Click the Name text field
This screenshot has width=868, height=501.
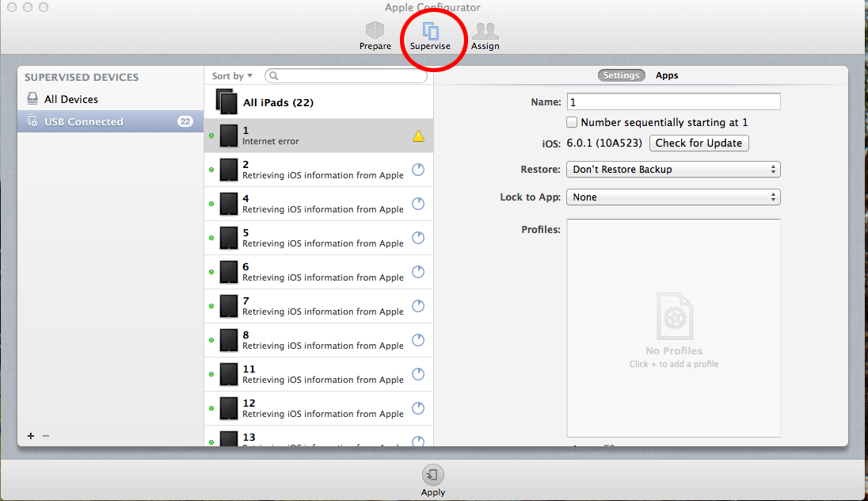coord(674,102)
